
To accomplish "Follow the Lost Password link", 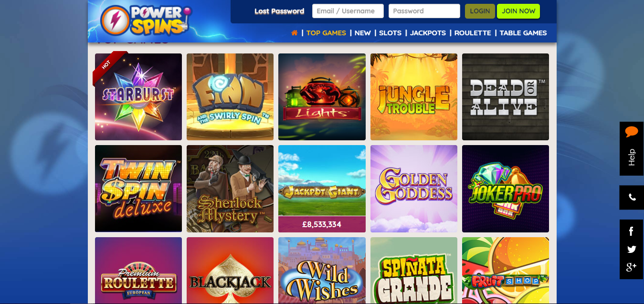I will 279,11.
